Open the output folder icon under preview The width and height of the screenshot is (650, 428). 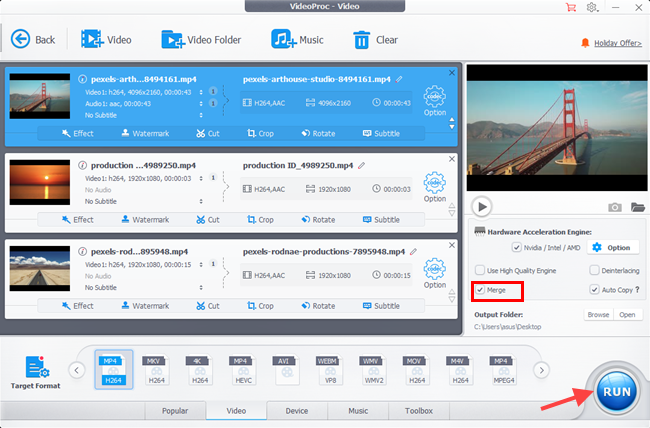(x=638, y=207)
